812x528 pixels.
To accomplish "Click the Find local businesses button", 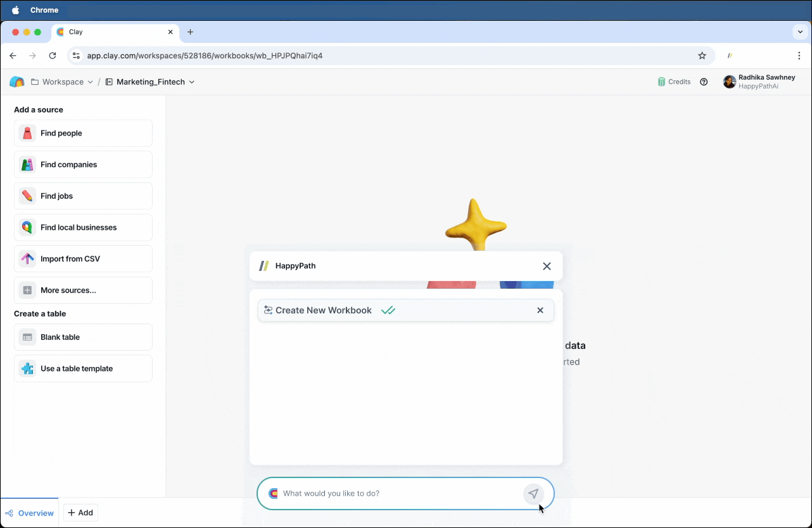I will [83, 227].
